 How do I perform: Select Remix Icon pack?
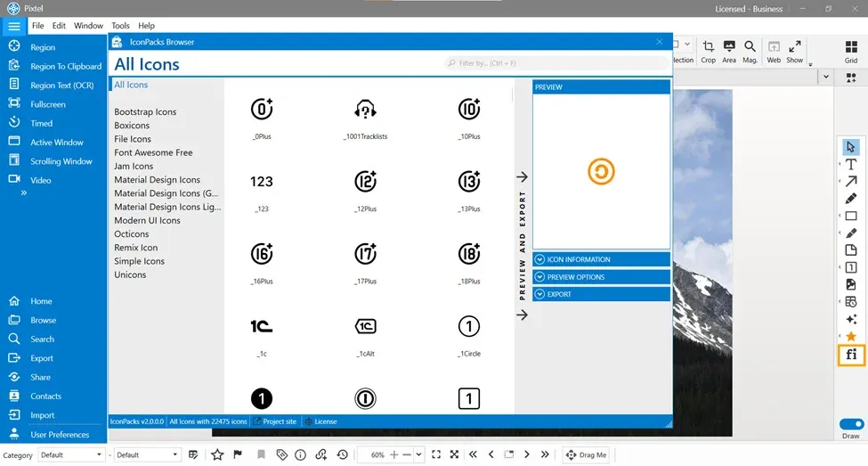point(135,248)
